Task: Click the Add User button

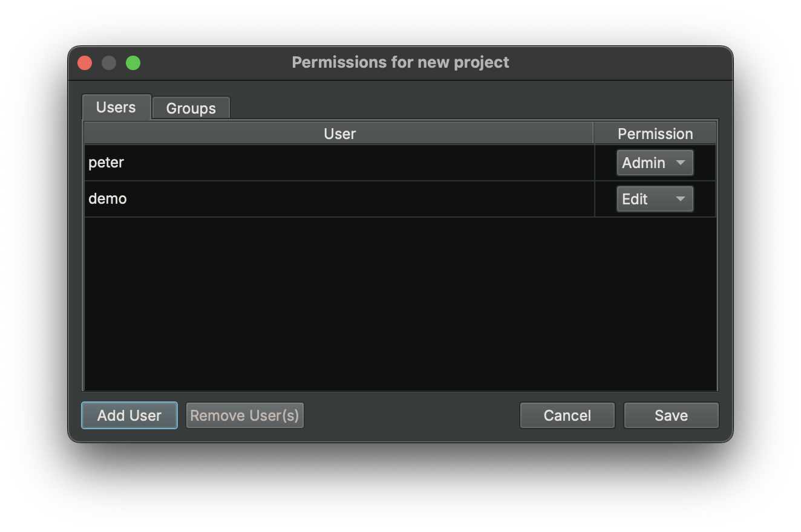Action: tap(129, 415)
